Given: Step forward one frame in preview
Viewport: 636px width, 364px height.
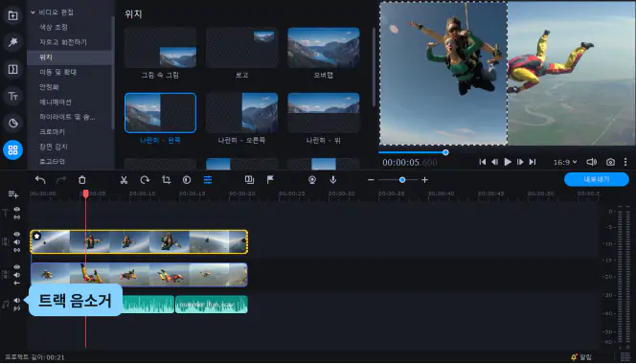Looking at the screenshot, I should tap(520, 162).
